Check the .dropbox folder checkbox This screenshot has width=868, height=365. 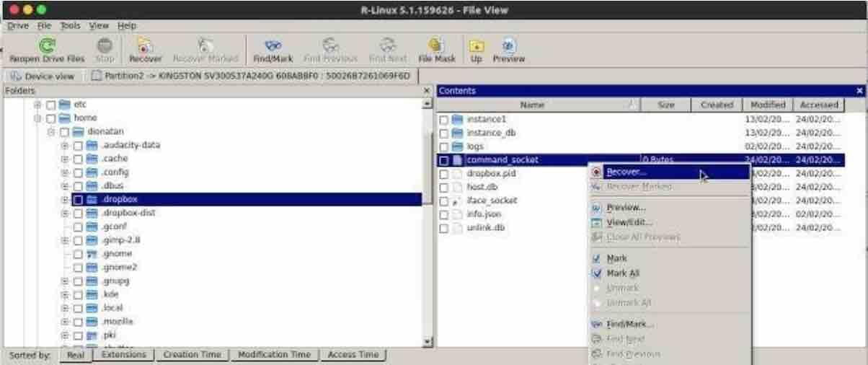coord(78,200)
